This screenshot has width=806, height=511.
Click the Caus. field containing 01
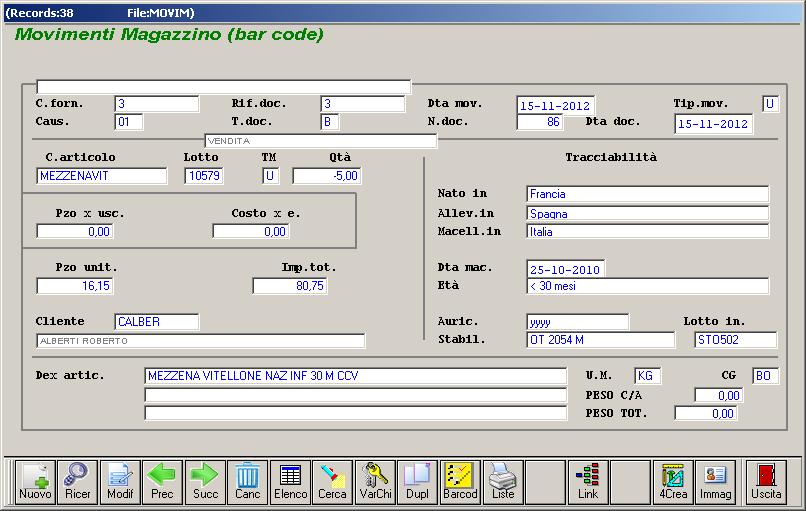[x=129, y=122]
